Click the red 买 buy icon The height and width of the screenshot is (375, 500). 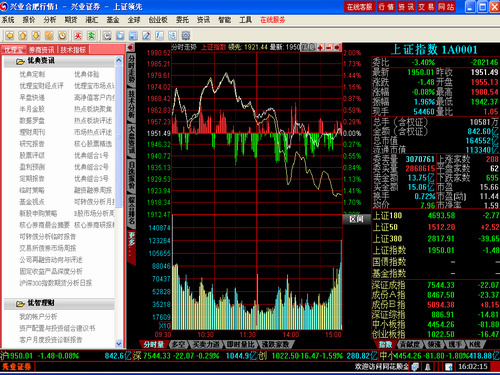78,35
